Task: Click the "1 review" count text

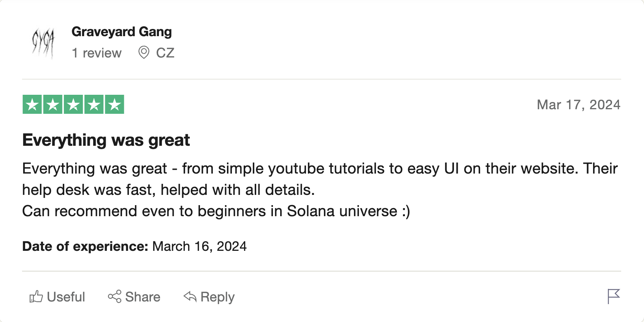Action: (97, 53)
